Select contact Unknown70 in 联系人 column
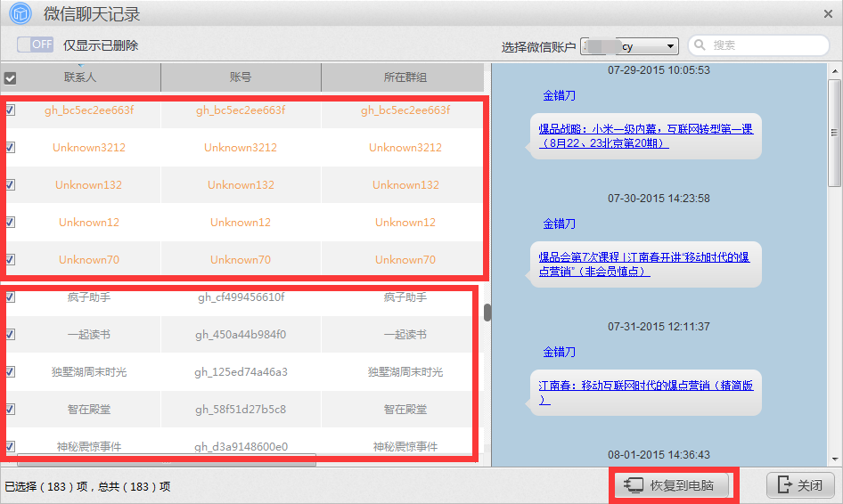The height and width of the screenshot is (504, 843). [89, 259]
